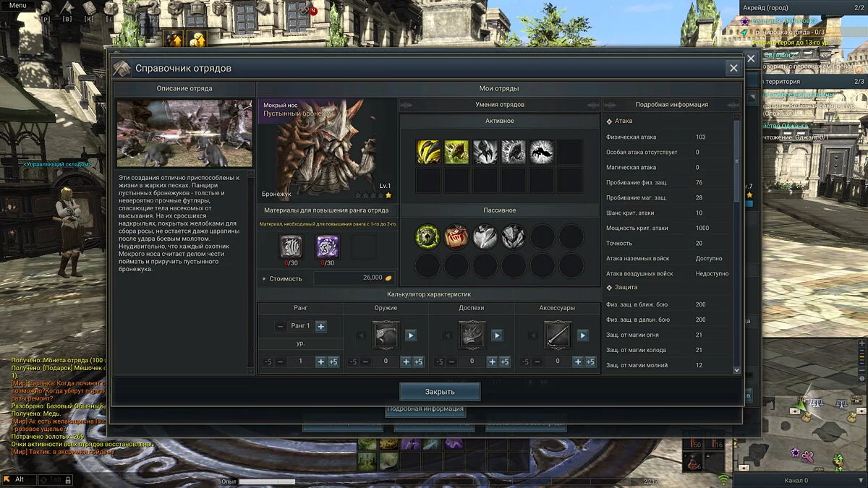
Task: Click the accessory staff icon in calculator
Action: 558,335
